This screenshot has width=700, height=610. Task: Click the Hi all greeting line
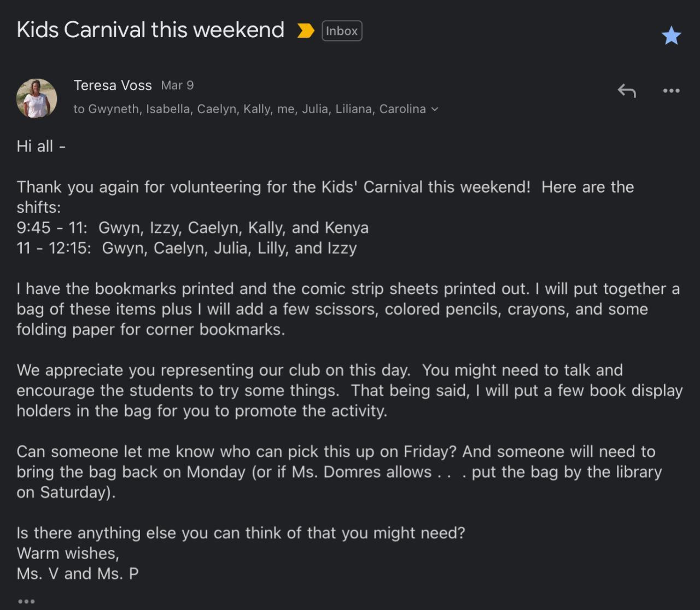(41, 146)
